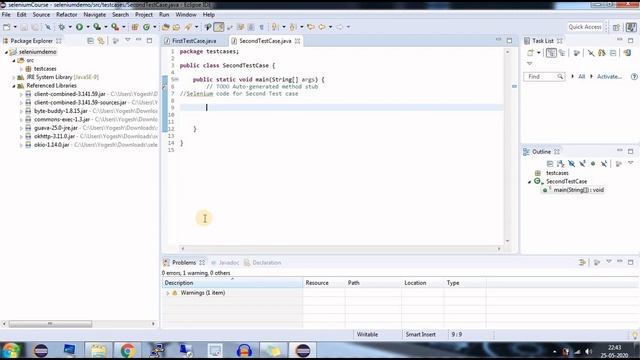640x360 pixels.
Task: Click the Open Type folder icon
Action: pos(165,27)
